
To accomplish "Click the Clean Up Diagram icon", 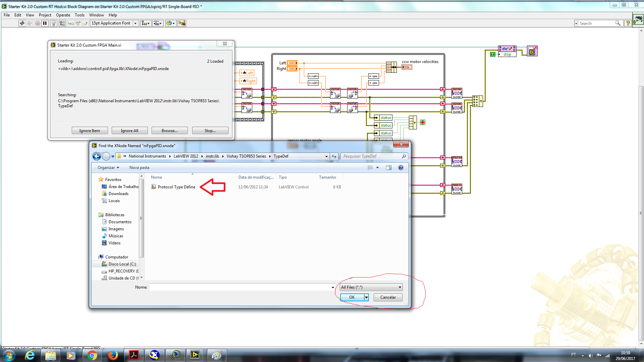I will [x=182, y=23].
